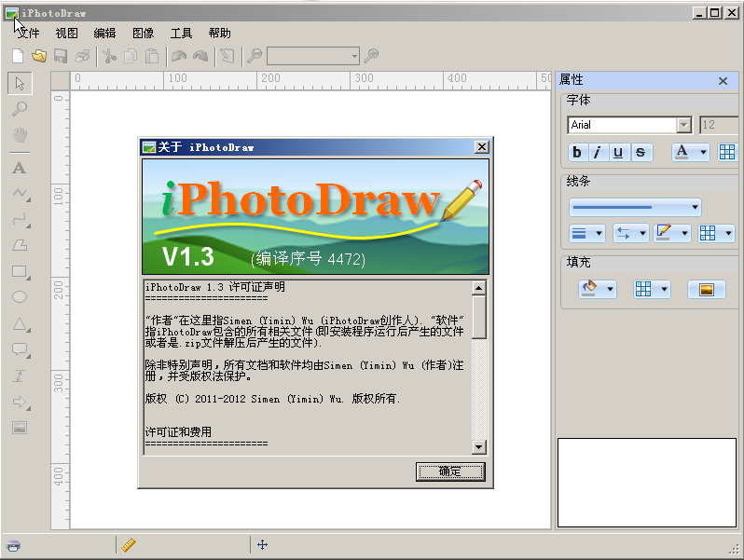Click the Redo arrow icon

(200, 56)
